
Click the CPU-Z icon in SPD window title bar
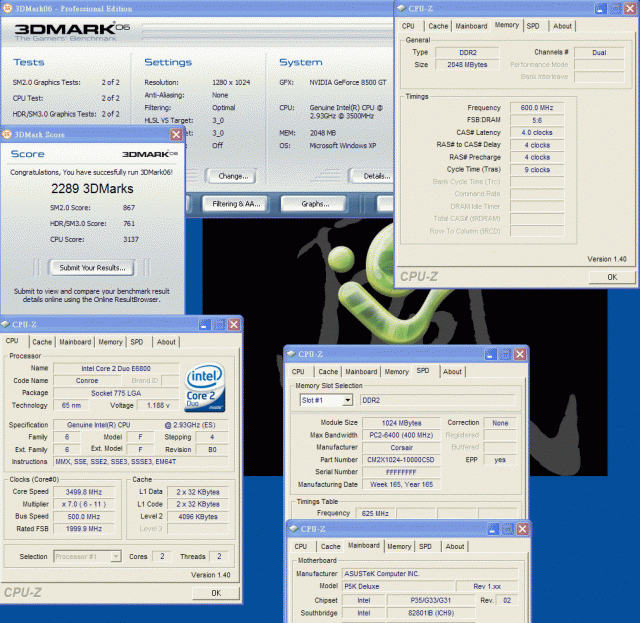click(x=291, y=354)
